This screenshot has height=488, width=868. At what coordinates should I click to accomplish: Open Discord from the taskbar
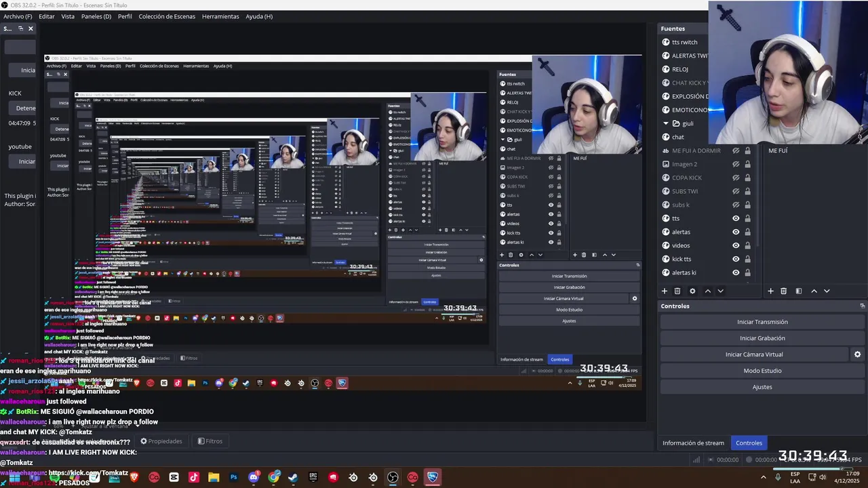[254, 477]
